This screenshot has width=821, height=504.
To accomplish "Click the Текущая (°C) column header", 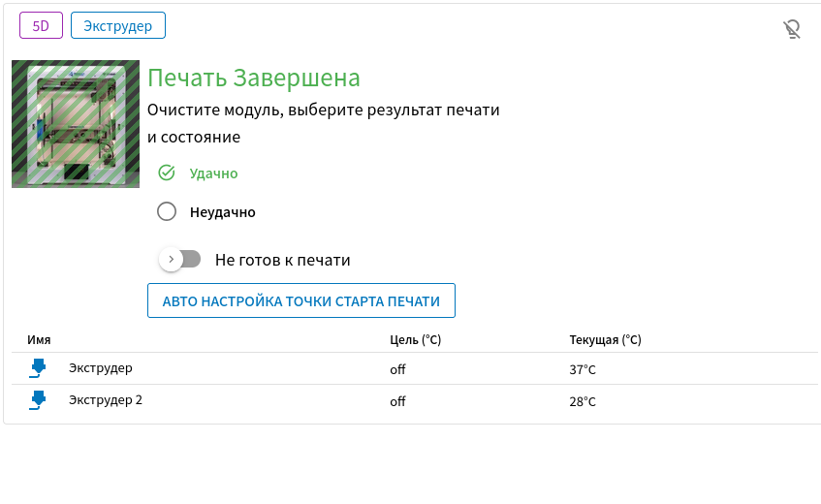I will tap(605, 340).
